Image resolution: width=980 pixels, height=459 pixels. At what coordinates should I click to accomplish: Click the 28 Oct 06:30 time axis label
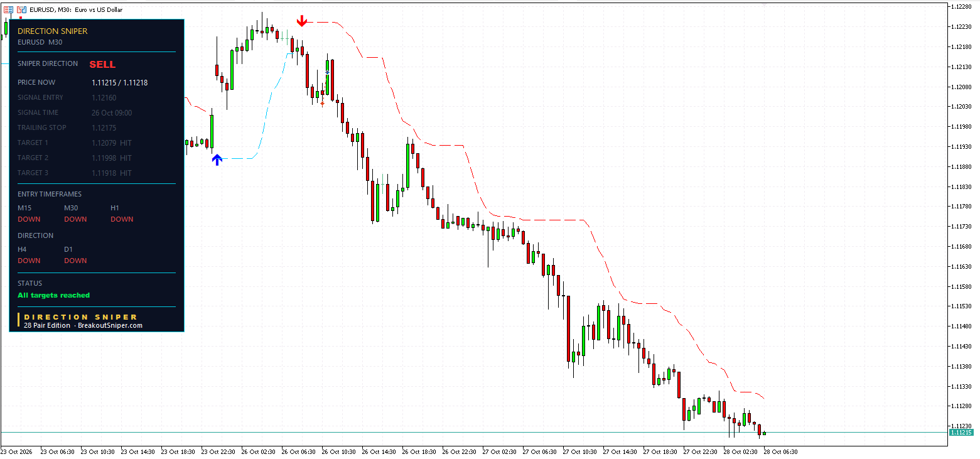point(779,451)
